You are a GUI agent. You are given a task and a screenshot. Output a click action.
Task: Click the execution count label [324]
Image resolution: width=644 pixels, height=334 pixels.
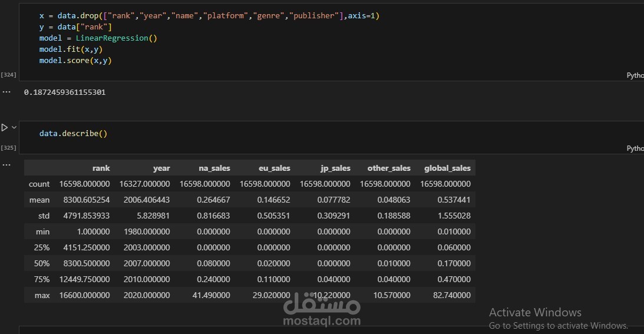[9, 75]
